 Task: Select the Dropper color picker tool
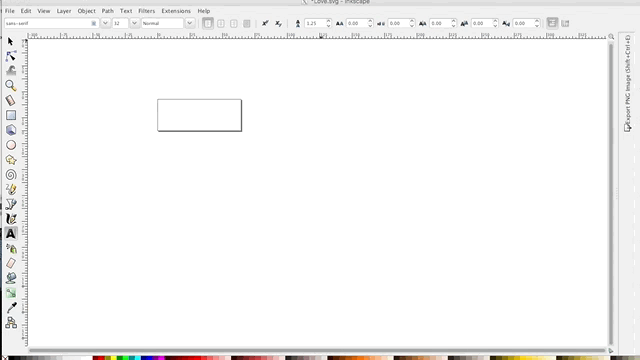pos(11,308)
